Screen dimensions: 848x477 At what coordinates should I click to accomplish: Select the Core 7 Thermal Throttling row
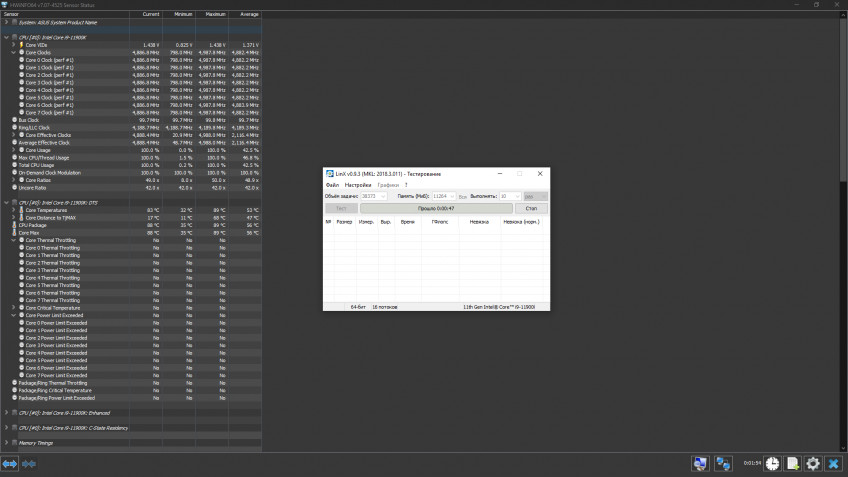tap(131, 300)
